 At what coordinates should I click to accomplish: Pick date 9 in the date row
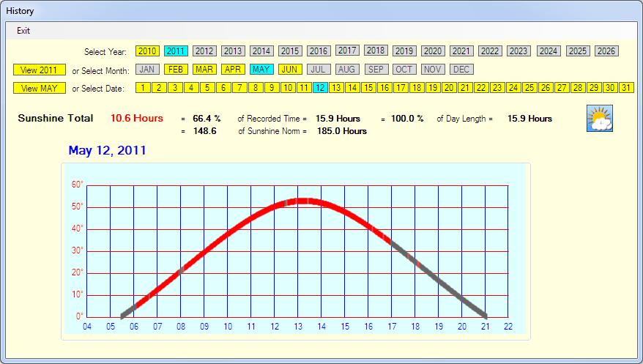click(272, 88)
